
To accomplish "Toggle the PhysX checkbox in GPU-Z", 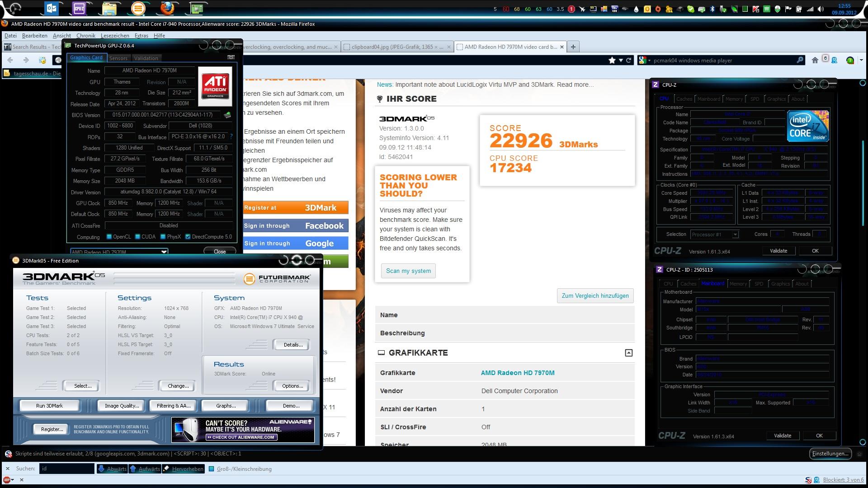I will tap(163, 237).
